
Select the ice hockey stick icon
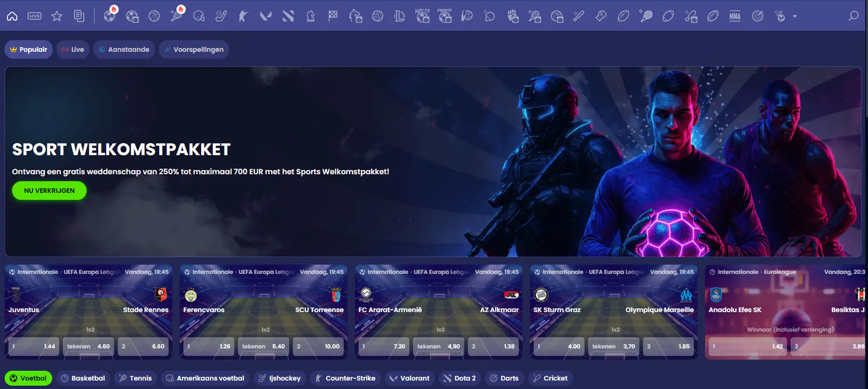[x=221, y=16]
